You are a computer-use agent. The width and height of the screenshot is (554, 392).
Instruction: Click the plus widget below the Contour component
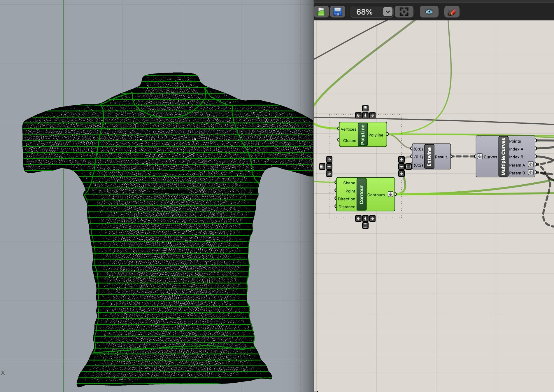point(365,218)
